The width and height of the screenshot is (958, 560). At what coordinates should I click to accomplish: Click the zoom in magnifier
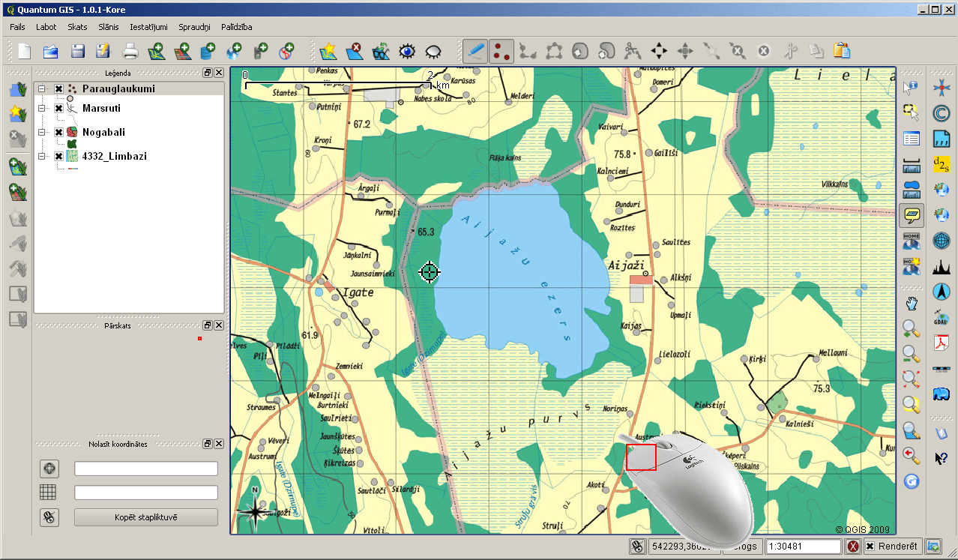(912, 328)
